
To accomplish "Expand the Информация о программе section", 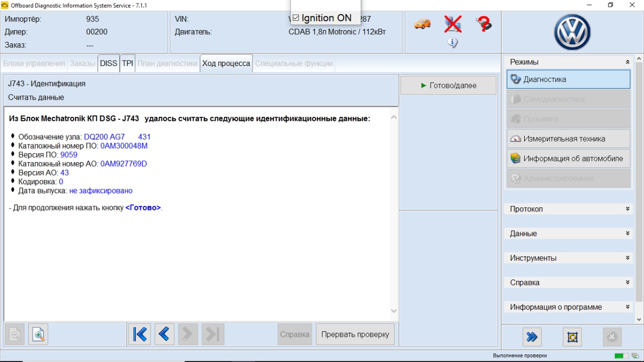I will [627, 307].
